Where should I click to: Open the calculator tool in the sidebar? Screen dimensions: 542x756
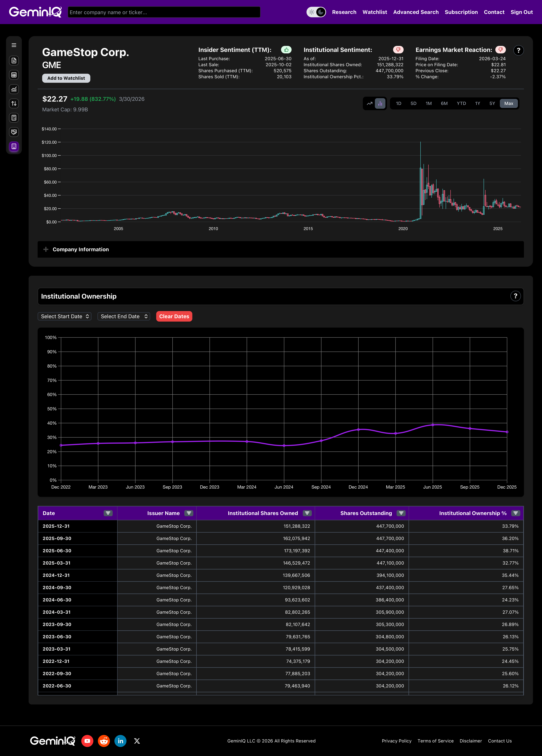14,118
